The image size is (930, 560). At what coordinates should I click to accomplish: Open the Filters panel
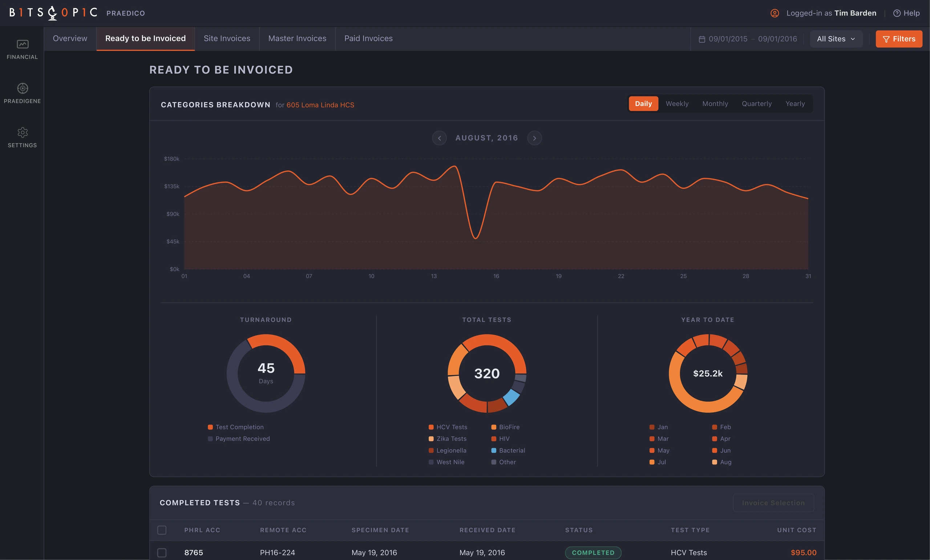899,39
